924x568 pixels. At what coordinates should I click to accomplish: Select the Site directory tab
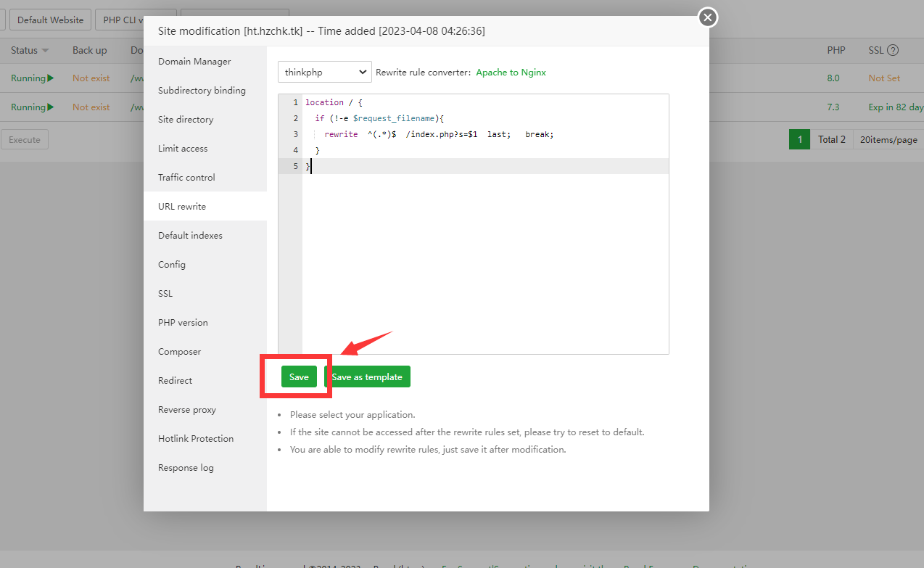(186, 120)
